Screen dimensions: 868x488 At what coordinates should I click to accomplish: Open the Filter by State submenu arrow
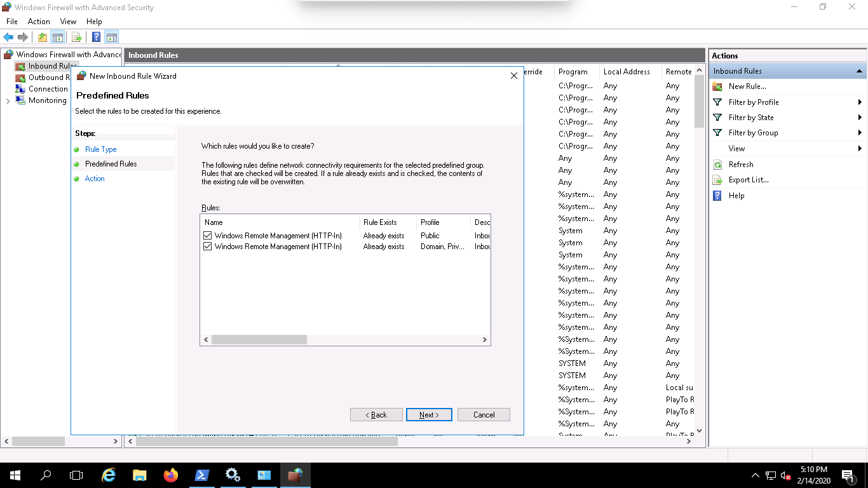pyautogui.click(x=860, y=118)
